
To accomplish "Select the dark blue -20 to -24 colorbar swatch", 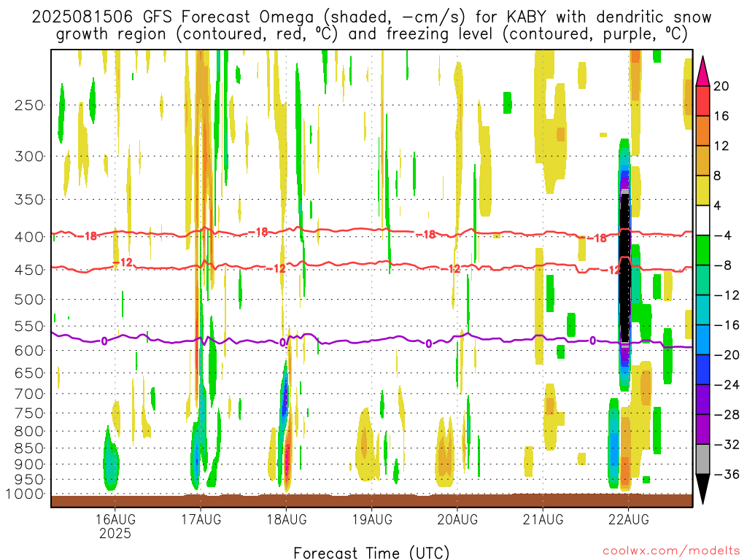I will pos(703,370).
